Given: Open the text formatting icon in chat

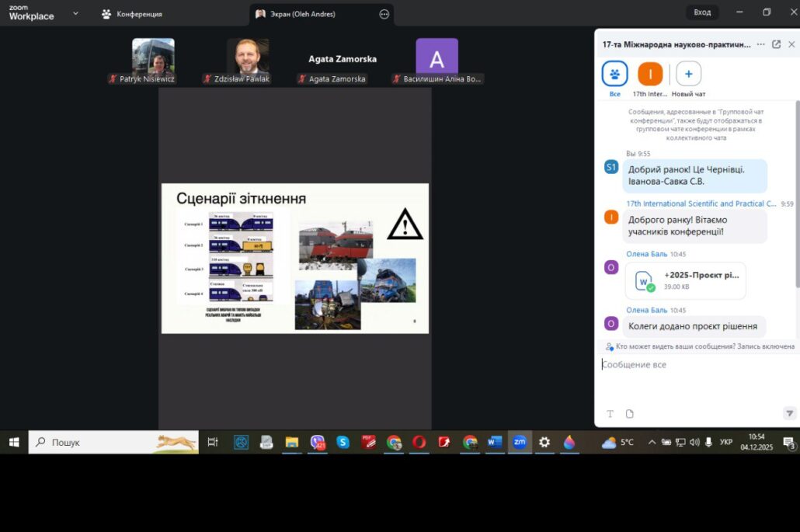Looking at the screenshot, I should point(610,414).
